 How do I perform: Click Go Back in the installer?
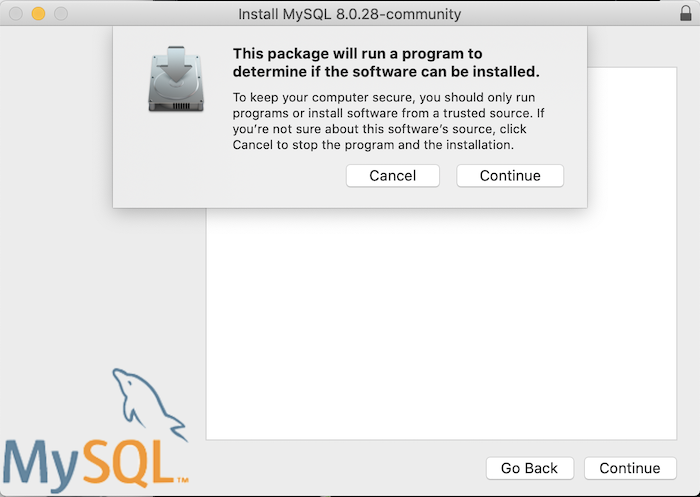[x=529, y=468]
